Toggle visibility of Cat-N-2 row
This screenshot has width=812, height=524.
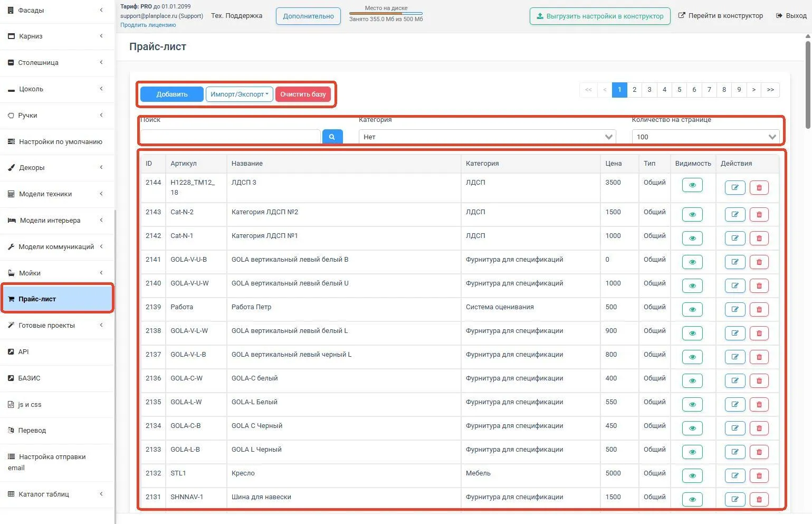click(692, 214)
